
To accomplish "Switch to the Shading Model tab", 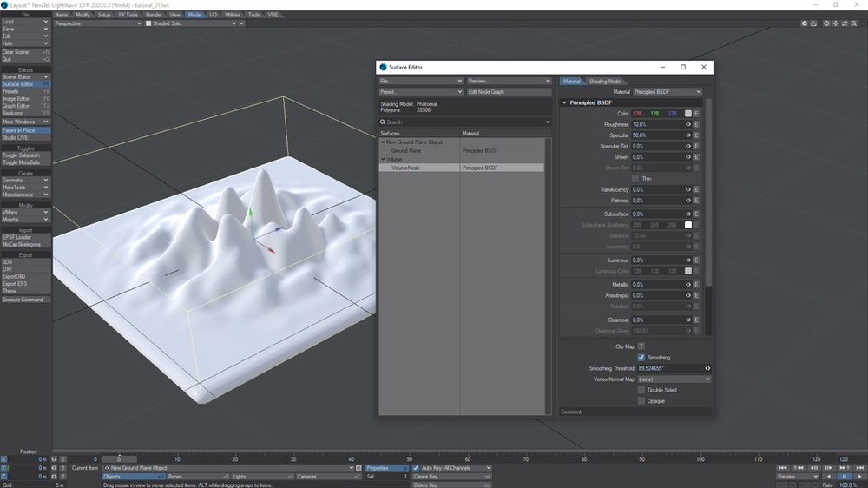I will point(605,82).
